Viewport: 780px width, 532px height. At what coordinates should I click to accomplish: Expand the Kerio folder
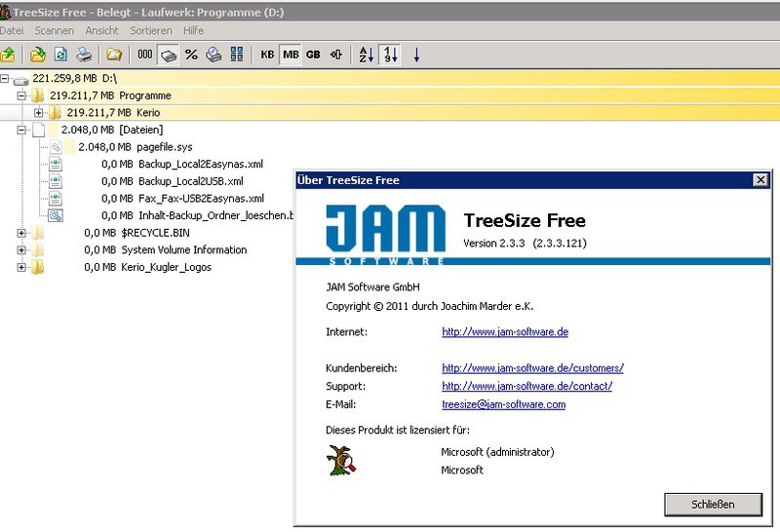point(39,113)
